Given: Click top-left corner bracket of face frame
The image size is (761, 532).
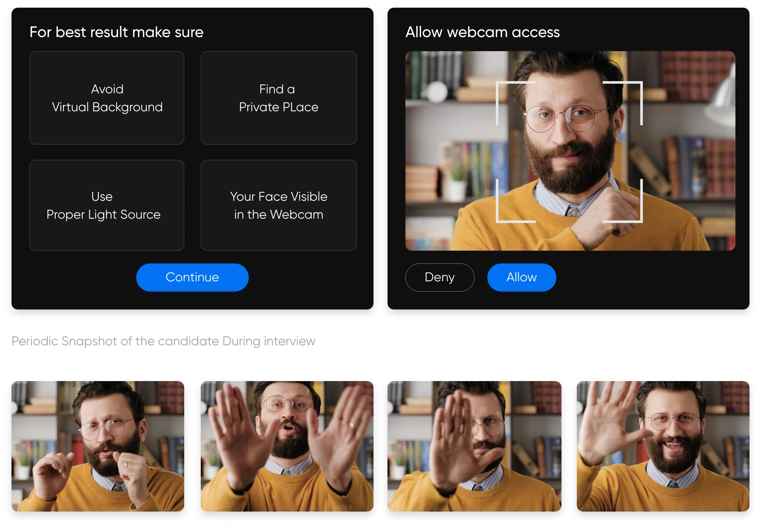Looking at the screenshot, I should pyautogui.click(x=498, y=83).
